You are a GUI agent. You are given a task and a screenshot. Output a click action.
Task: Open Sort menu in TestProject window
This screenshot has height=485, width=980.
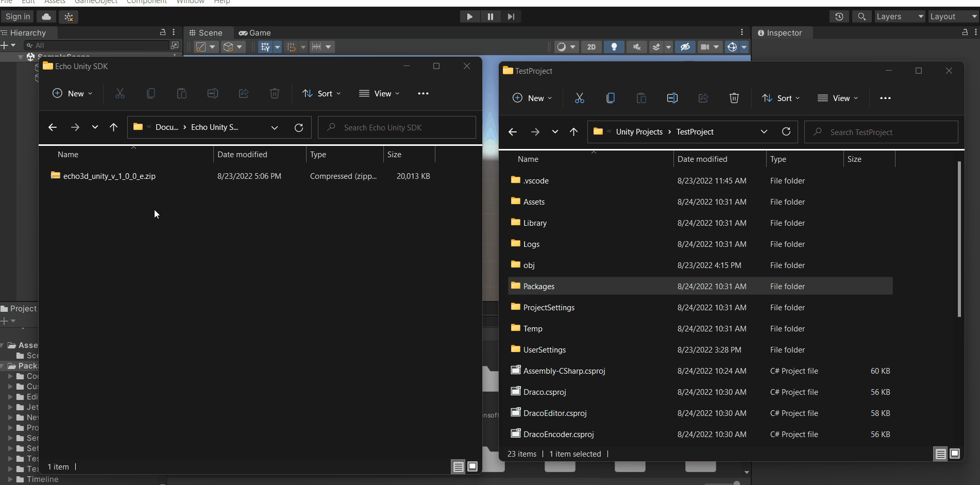click(x=781, y=98)
